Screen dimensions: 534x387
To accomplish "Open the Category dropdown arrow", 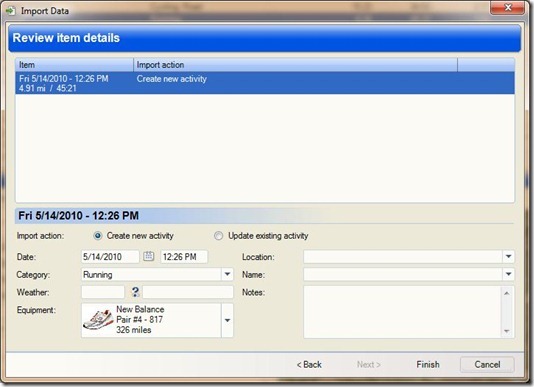I will pyautogui.click(x=227, y=274).
